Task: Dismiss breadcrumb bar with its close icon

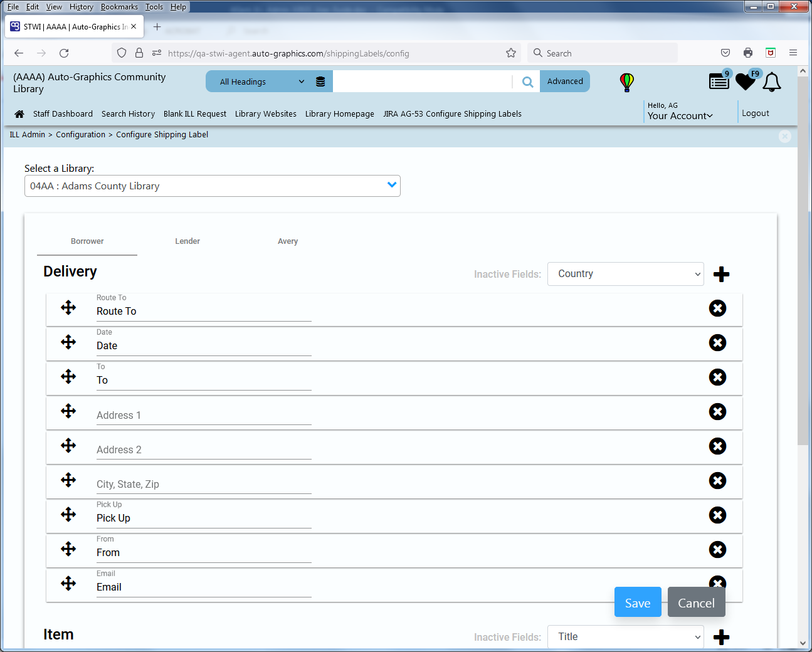Action: point(785,136)
